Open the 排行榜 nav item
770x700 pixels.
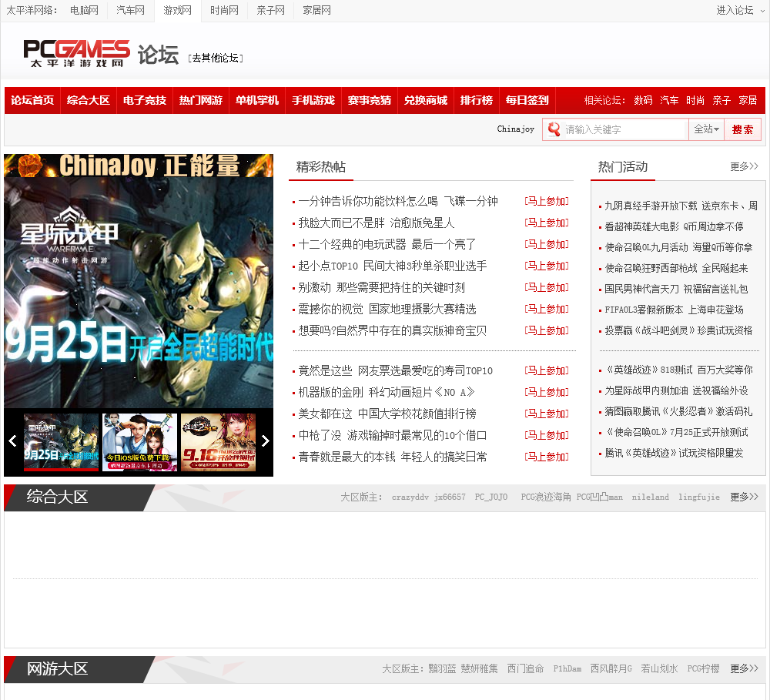pos(477,100)
